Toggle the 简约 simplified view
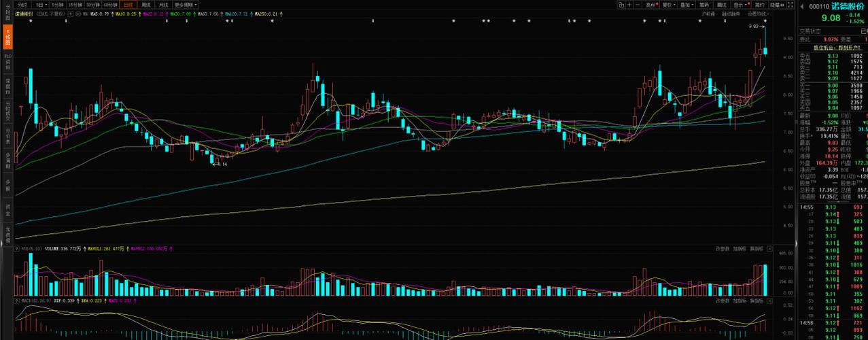868x340 pixels. (x=759, y=4)
